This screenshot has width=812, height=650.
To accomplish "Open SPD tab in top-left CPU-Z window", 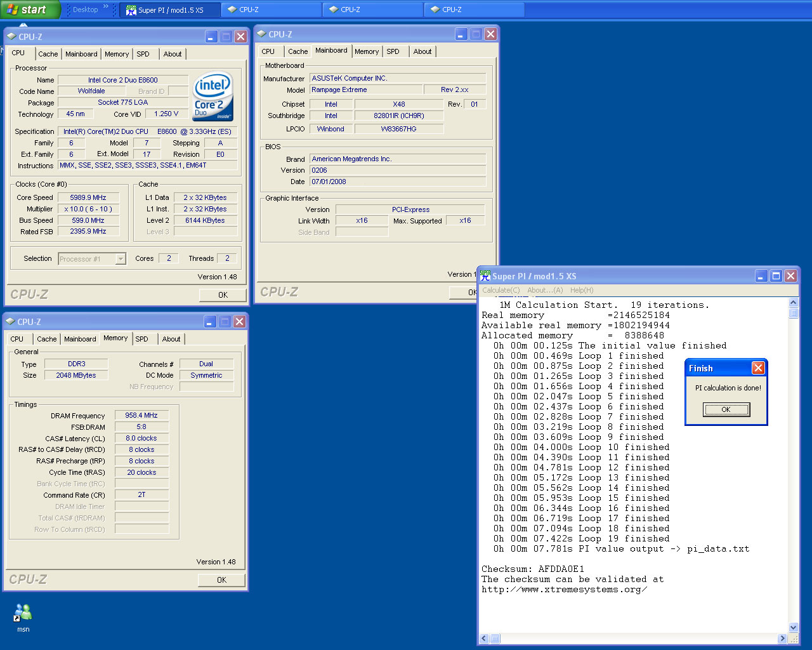I will point(143,55).
